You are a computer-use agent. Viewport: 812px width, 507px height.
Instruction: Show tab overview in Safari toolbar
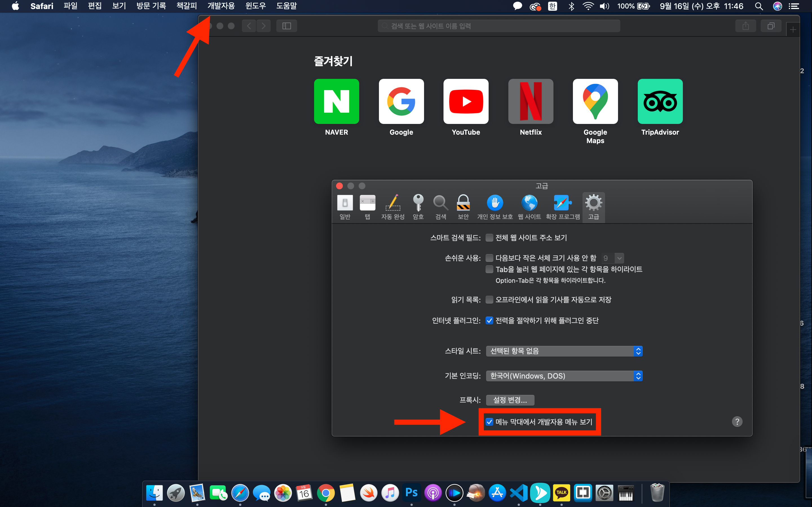coord(771,26)
